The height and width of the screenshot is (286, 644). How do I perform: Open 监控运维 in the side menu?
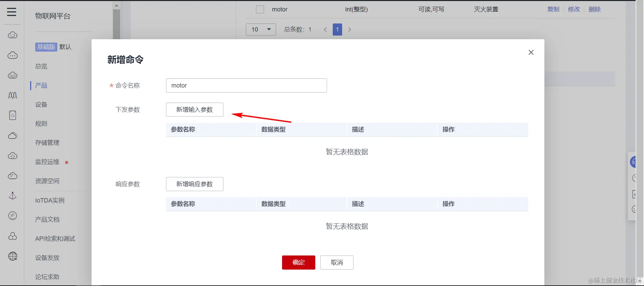[47, 162]
